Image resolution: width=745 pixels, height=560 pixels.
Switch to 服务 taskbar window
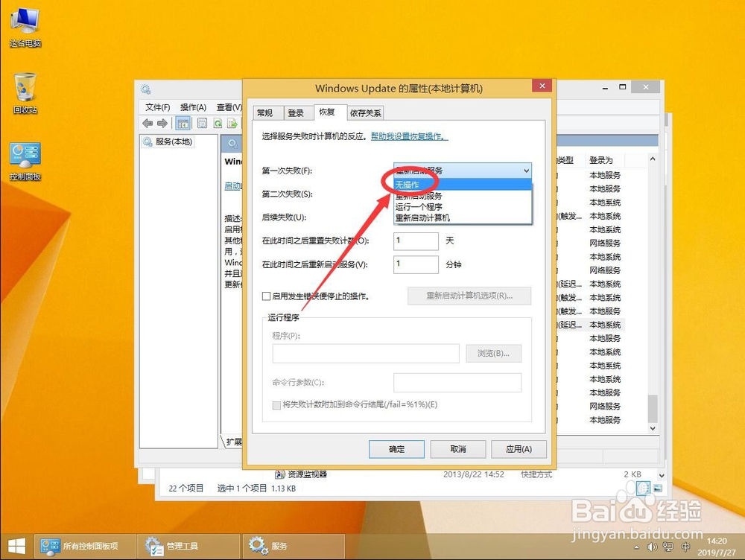(294, 547)
